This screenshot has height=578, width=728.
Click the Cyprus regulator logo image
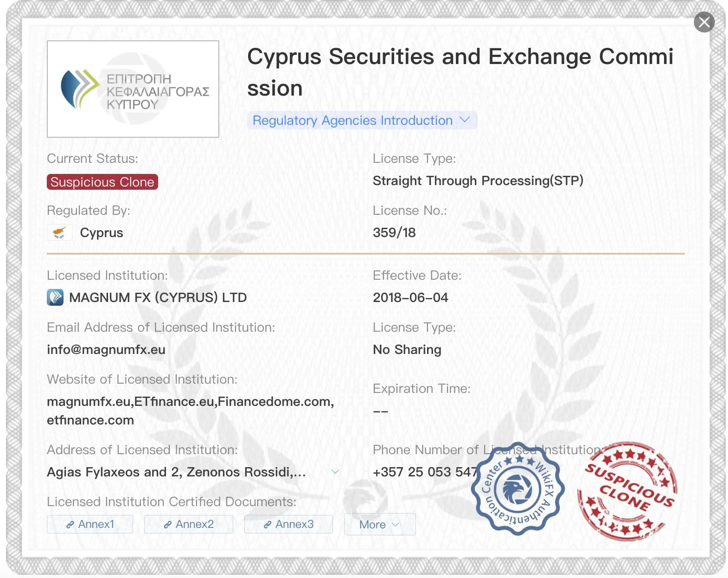[x=133, y=89]
